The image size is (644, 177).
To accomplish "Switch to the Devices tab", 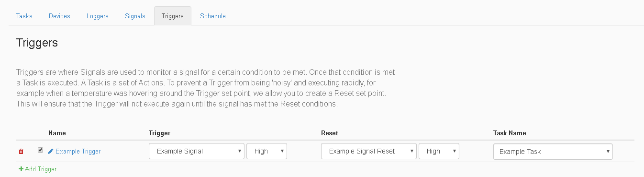I will [x=59, y=16].
